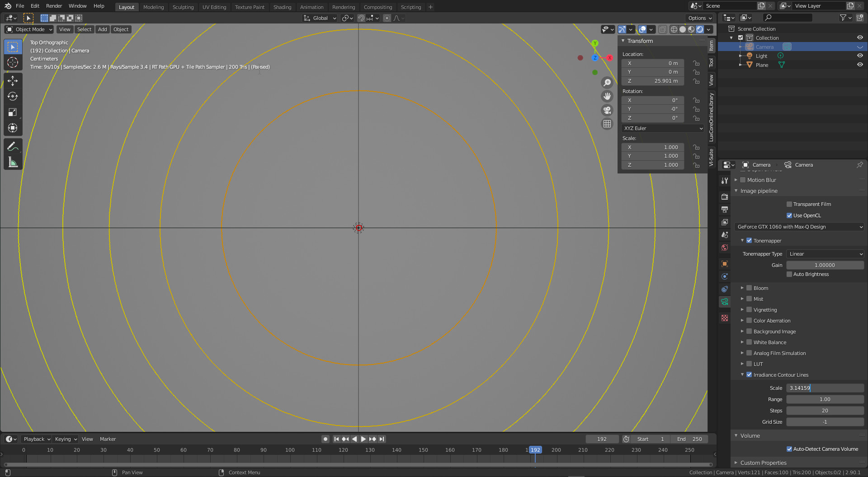Open the viewport Add menu
Image resolution: width=868 pixels, height=477 pixels.
(103, 29)
